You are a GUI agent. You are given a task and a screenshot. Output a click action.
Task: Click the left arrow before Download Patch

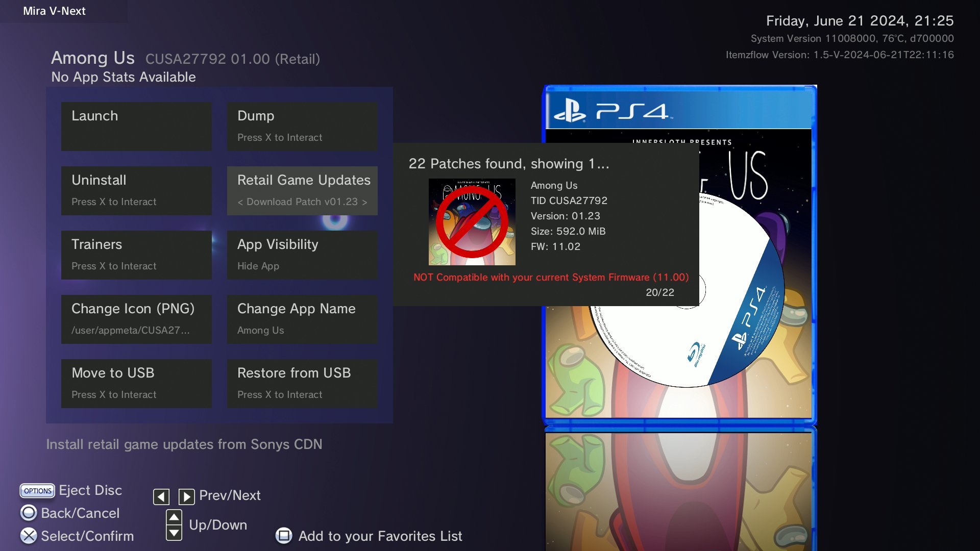[x=240, y=202]
